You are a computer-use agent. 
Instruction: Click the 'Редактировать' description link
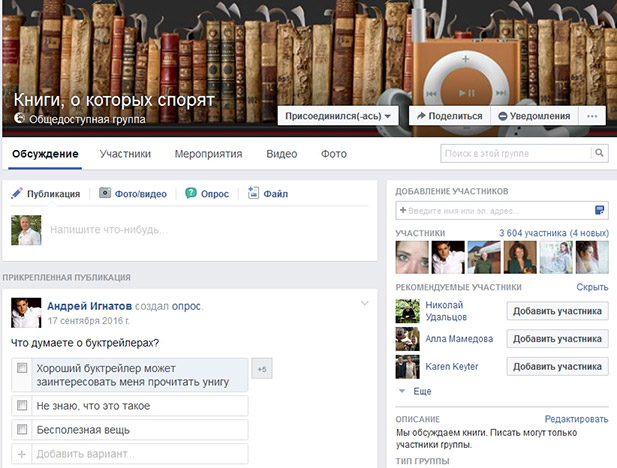pos(575,419)
